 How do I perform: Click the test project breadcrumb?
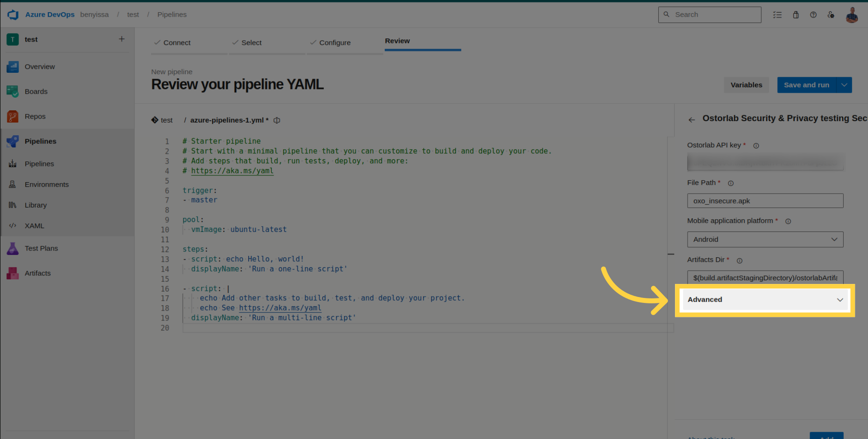(x=133, y=14)
